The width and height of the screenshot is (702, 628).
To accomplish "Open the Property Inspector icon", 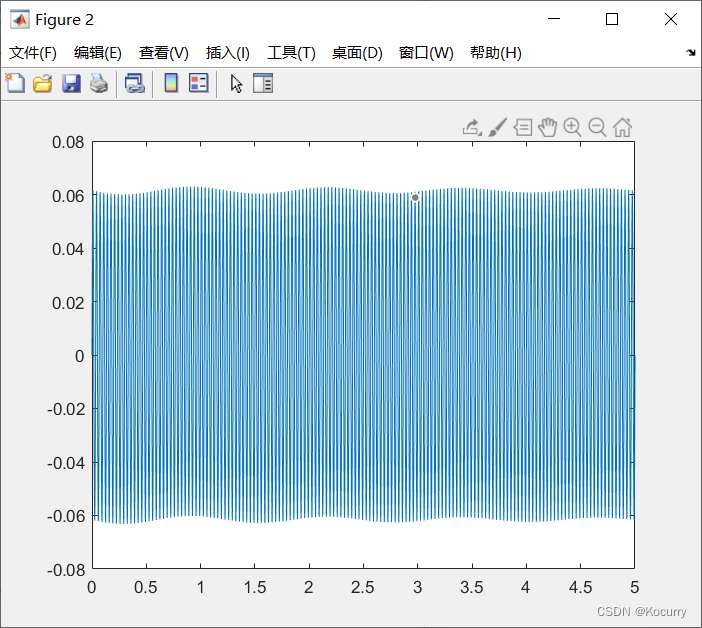I will click(x=263, y=83).
